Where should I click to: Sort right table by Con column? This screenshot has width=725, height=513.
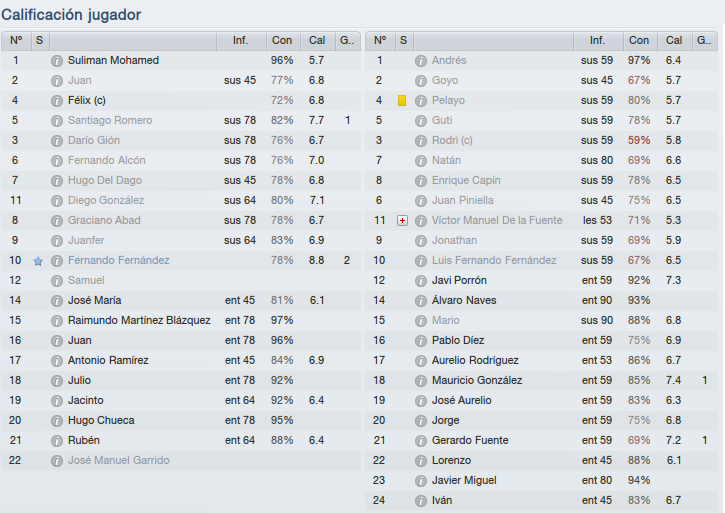coord(639,41)
